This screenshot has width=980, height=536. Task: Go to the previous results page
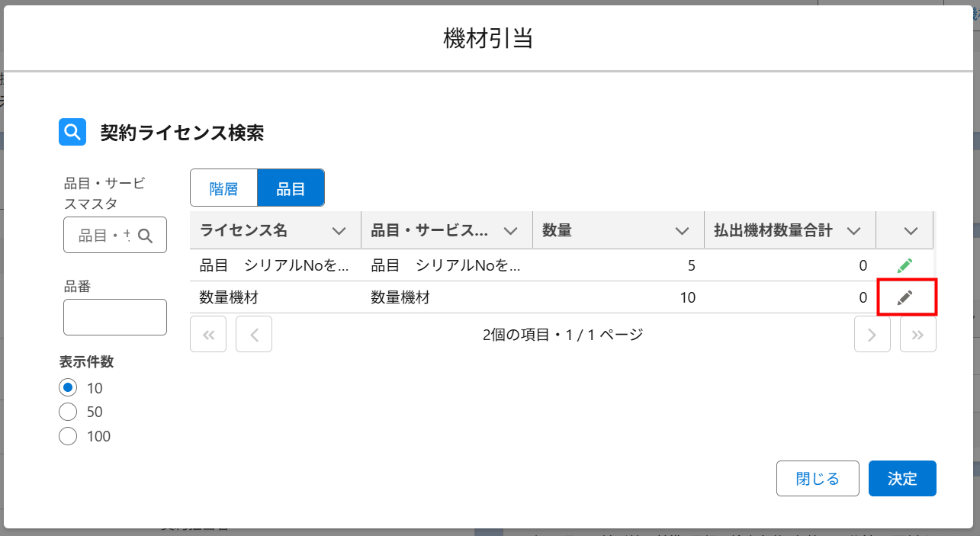pos(254,334)
